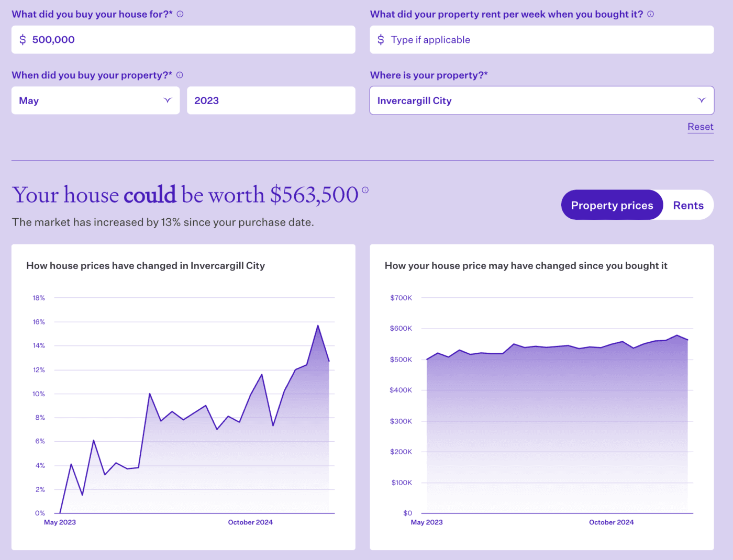Click info icon beside property purchase date question

pos(180,75)
